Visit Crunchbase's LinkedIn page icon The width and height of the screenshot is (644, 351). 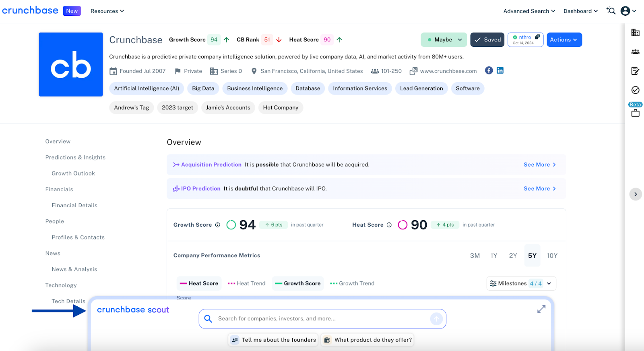500,70
